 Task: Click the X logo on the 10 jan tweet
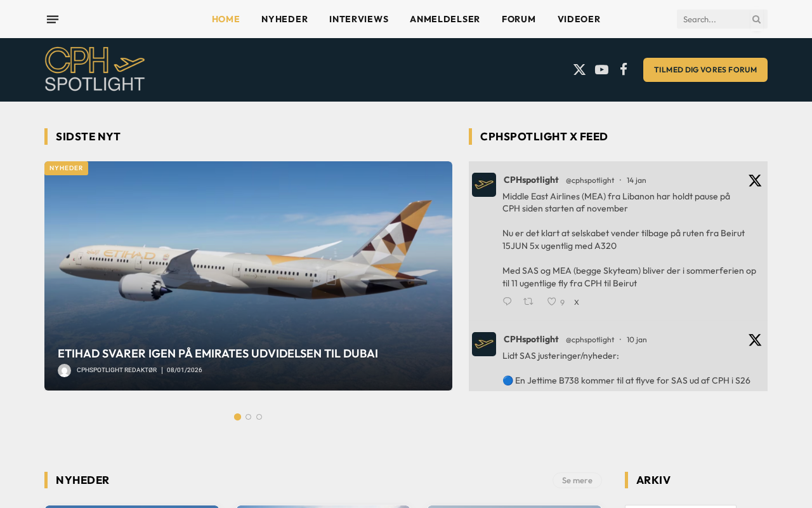(x=755, y=340)
